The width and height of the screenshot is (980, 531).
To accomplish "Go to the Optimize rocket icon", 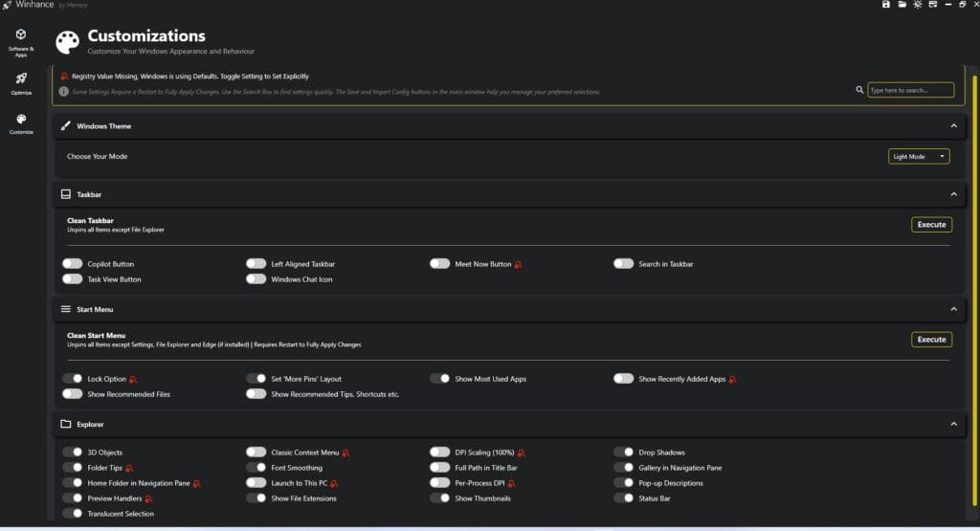I will pos(21,82).
